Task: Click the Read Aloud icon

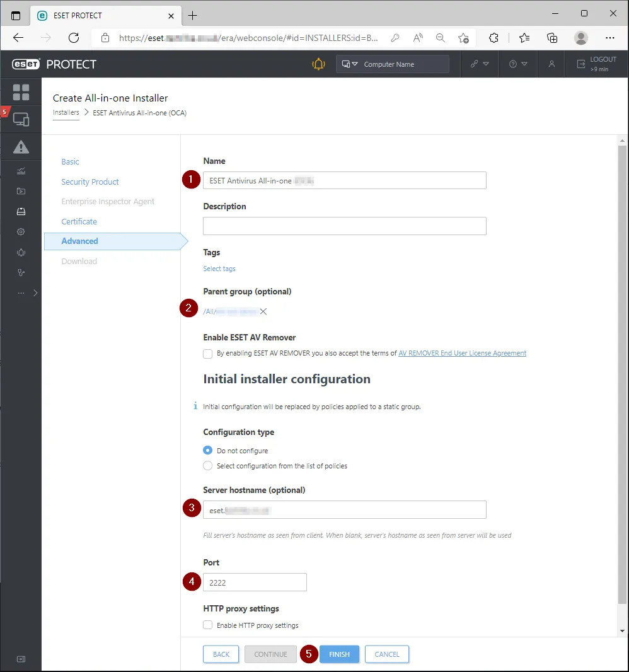Action: point(418,38)
